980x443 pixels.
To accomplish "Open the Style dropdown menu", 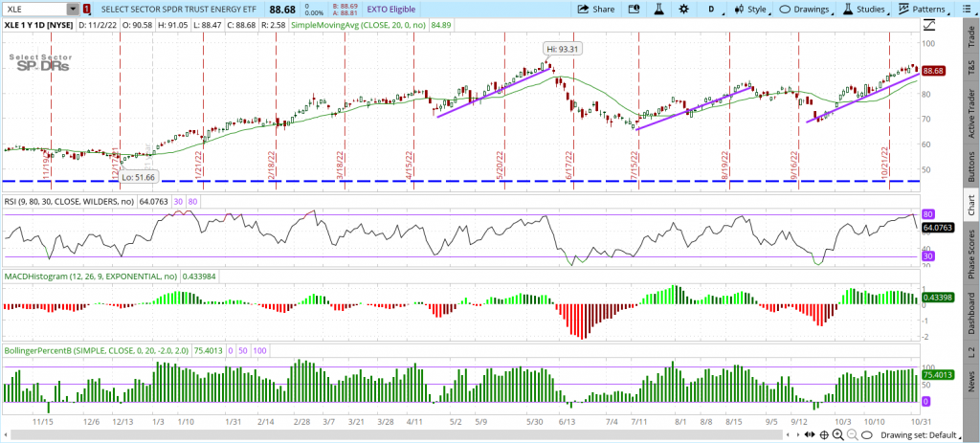I will [752, 10].
